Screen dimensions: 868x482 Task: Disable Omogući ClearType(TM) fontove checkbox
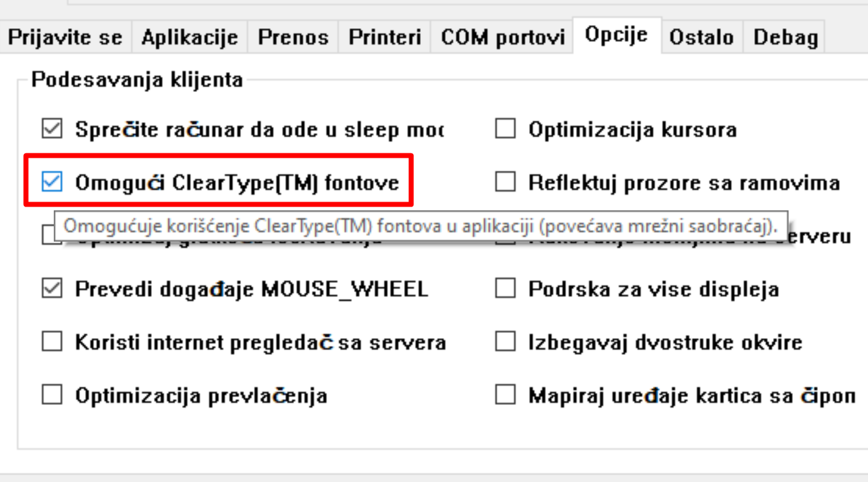52,182
